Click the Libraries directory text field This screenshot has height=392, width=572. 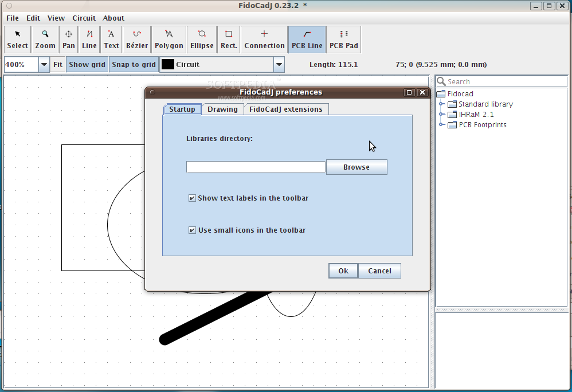256,167
